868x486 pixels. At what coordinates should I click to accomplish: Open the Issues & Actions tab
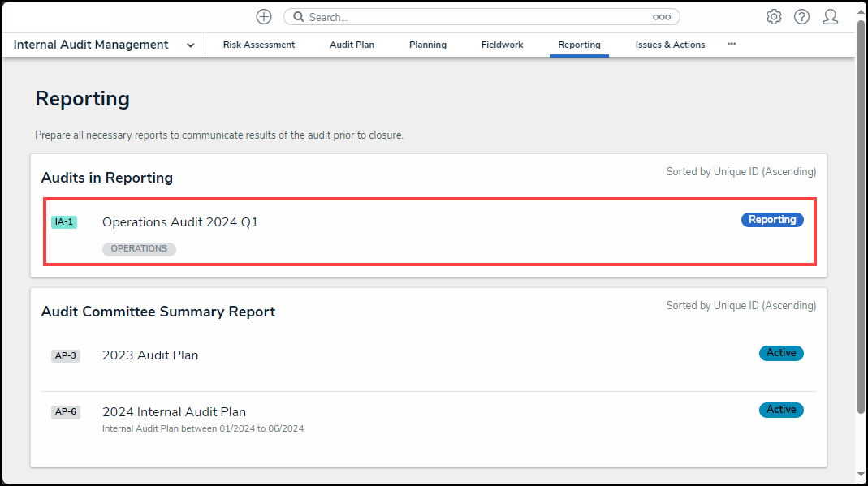[x=670, y=45]
